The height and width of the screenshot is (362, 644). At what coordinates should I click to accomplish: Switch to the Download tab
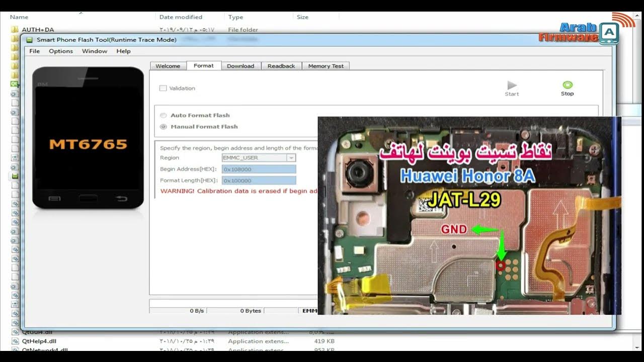(240, 66)
